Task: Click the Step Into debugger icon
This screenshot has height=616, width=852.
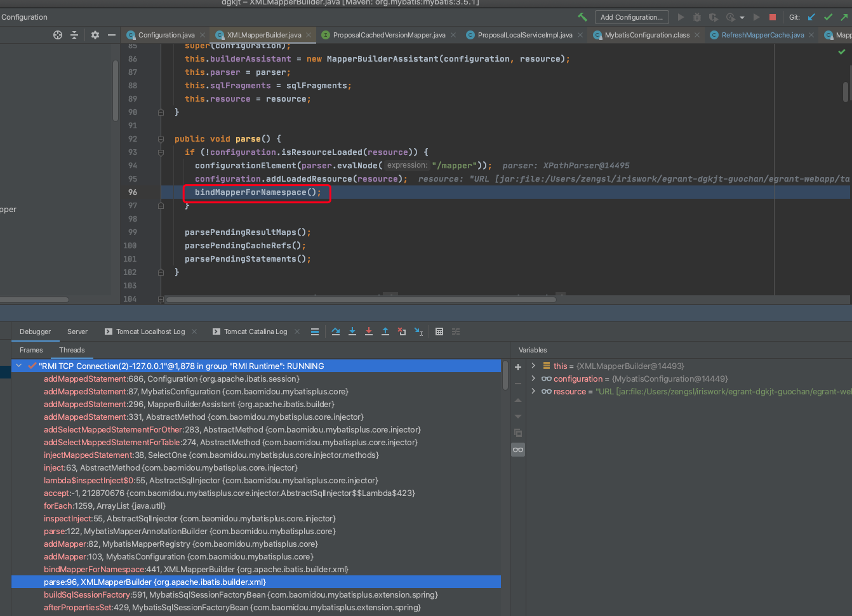Action: [352, 331]
